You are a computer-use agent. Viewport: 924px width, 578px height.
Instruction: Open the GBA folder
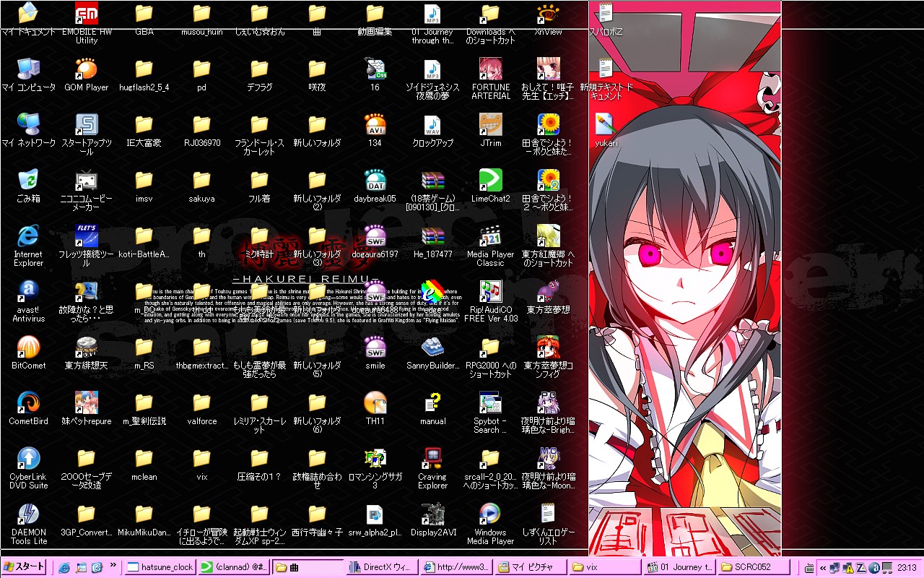144,14
